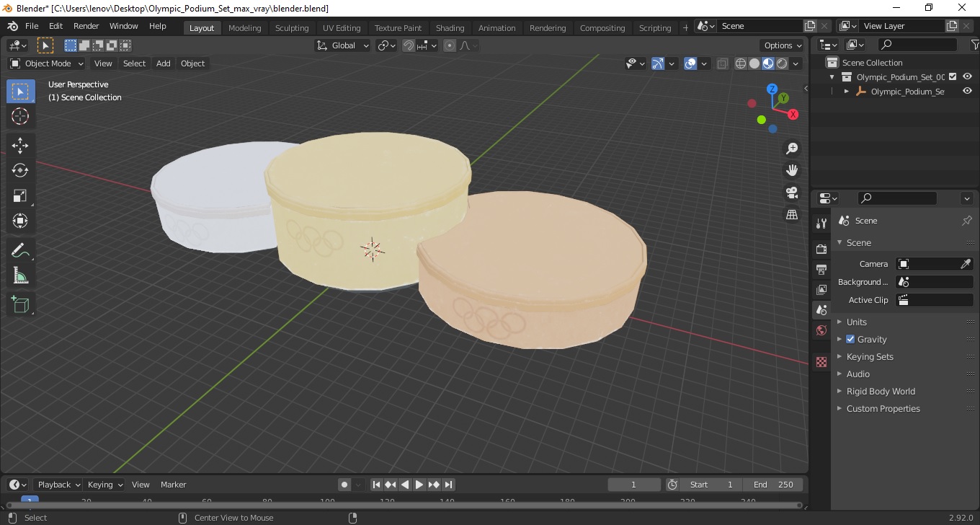Open the Texture properties tab
The height and width of the screenshot is (525, 980).
tap(821, 362)
